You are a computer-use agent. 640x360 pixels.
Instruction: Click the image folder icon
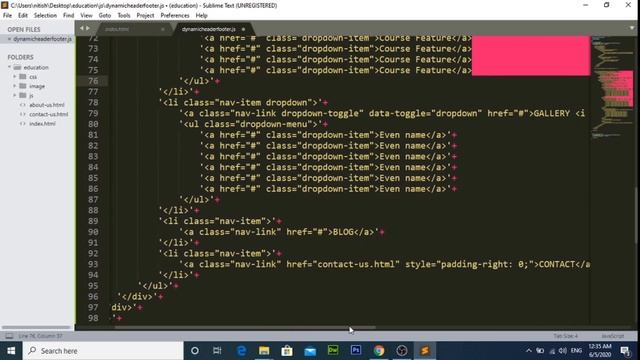pyautogui.click(x=23, y=86)
